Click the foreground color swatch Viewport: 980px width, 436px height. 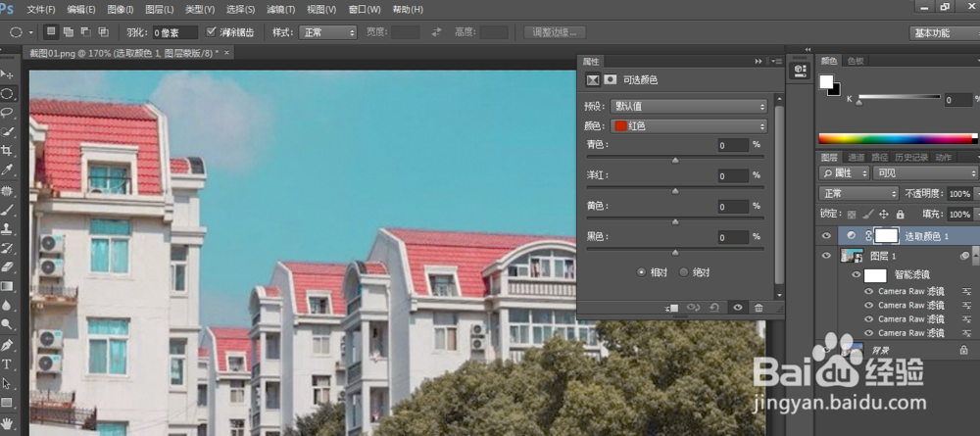[826, 82]
